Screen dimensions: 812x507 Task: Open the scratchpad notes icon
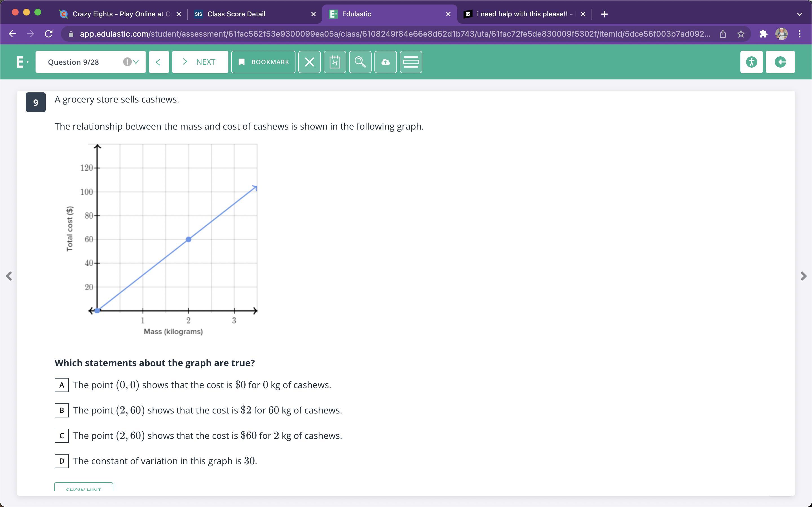[x=335, y=62]
